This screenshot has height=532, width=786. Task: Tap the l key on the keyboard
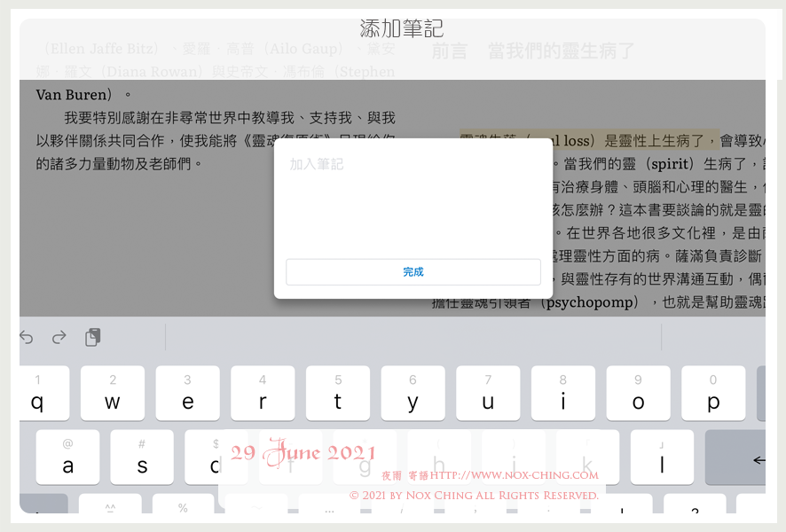662,457
